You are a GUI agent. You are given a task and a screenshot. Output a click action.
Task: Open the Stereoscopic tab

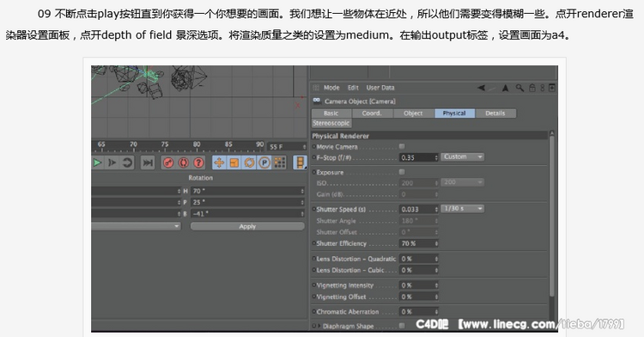click(331, 123)
